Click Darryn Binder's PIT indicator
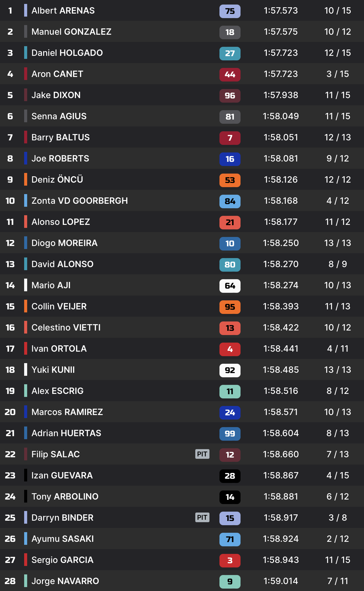 pyautogui.click(x=202, y=517)
